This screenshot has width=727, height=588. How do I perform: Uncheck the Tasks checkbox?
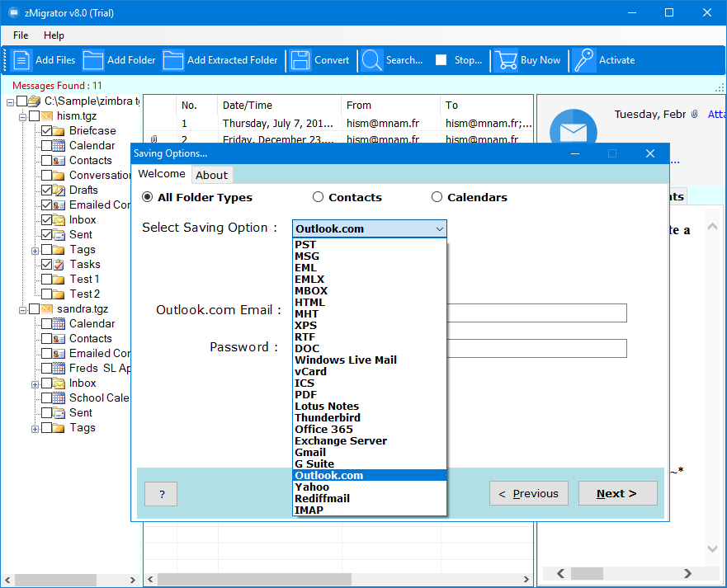[46, 264]
